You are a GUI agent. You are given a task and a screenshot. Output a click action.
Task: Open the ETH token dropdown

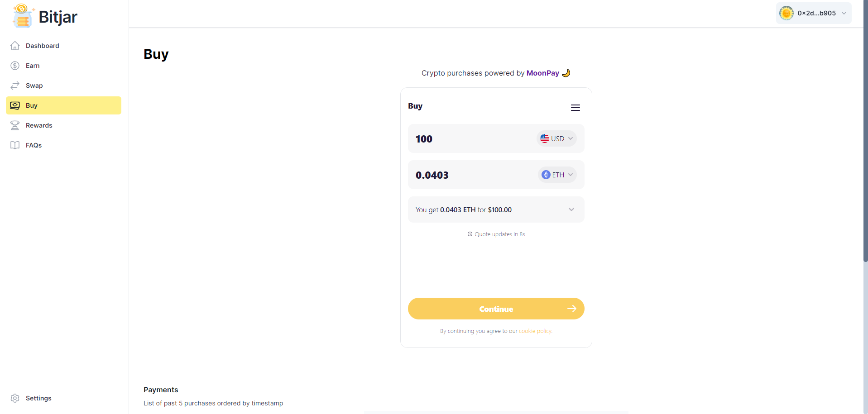(x=557, y=175)
